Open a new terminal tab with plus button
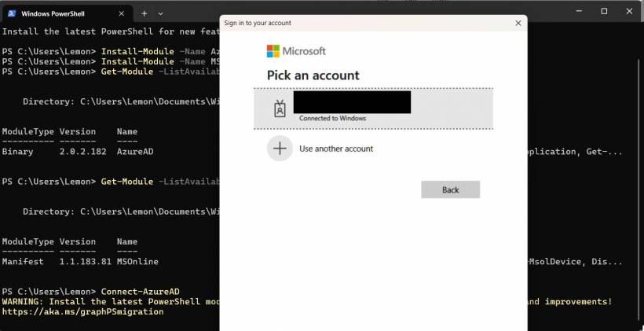 [145, 13]
